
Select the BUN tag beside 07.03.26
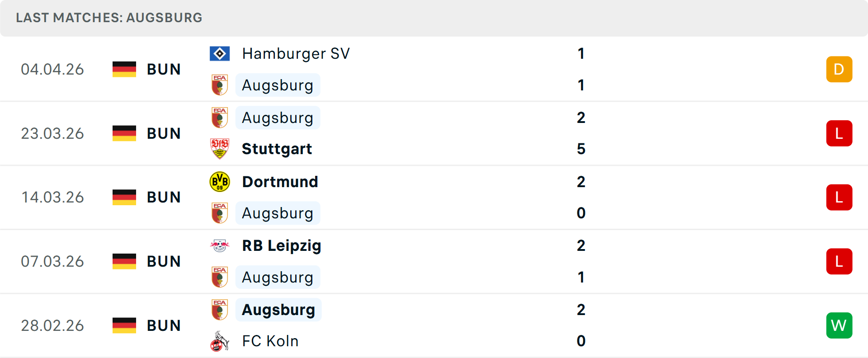pos(163,261)
